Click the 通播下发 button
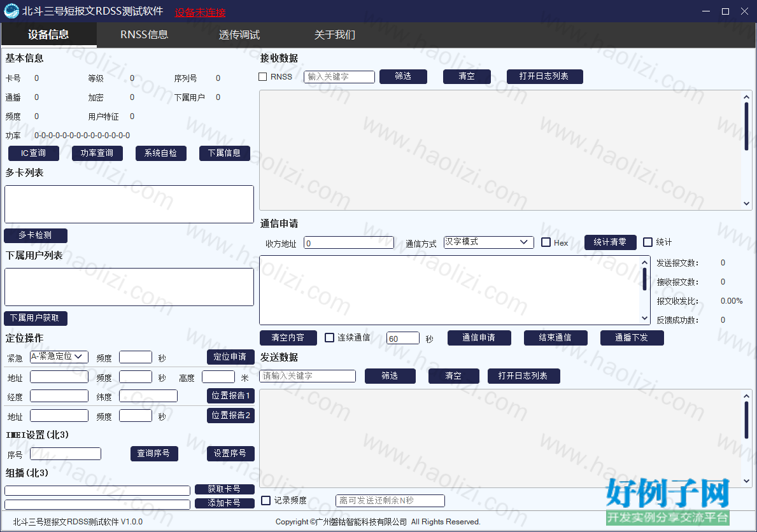 (x=632, y=338)
